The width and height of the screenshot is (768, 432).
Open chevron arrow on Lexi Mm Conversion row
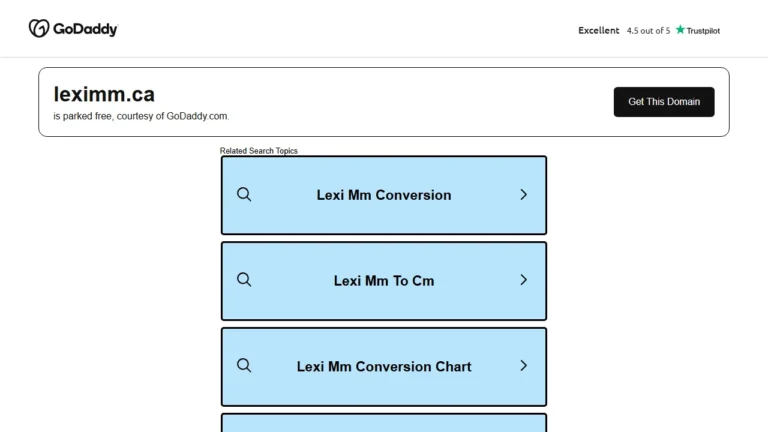[524, 194]
